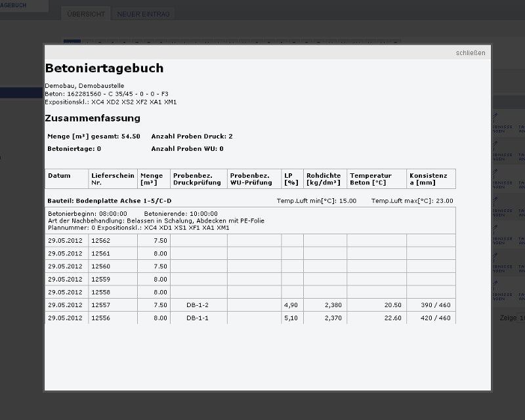The image size is (525, 420).
Task: Click the 'Plannummer: 0 Expositionskl.' line
Action: 138,228
